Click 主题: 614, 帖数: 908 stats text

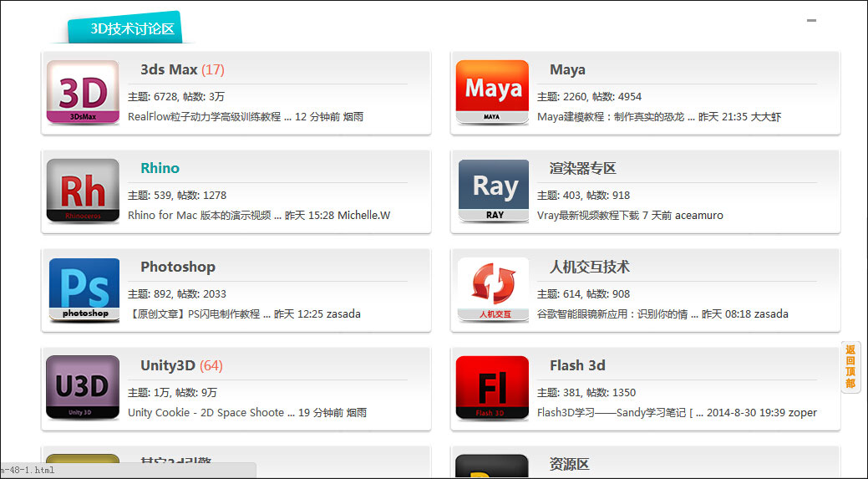point(583,294)
